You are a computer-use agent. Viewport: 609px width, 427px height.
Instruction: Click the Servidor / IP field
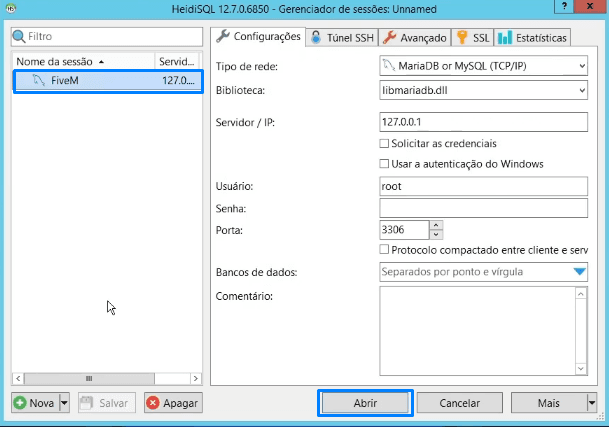click(483, 122)
